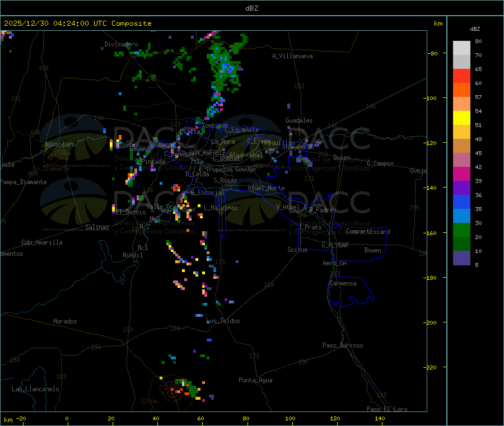Click the Goudge location label

246,169
